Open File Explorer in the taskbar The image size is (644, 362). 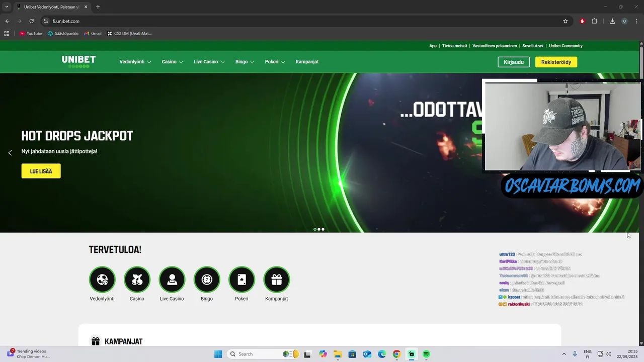[338, 354]
